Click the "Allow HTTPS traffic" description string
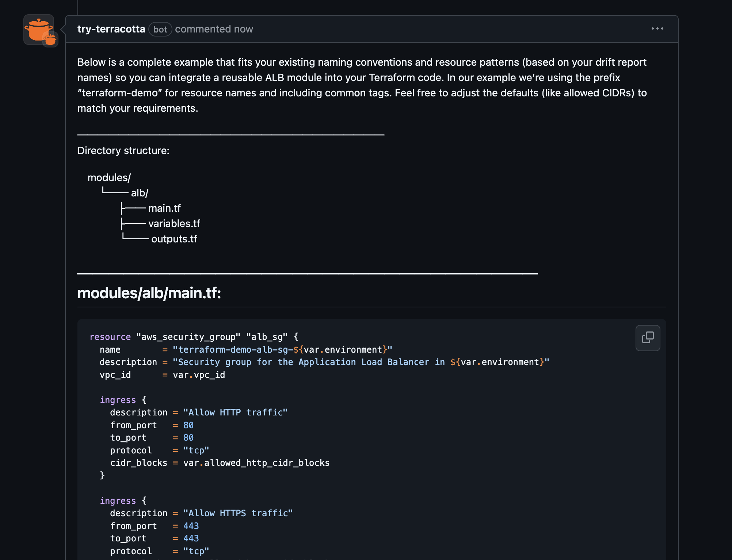The width and height of the screenshot is (732, 560). pos(238,513)
